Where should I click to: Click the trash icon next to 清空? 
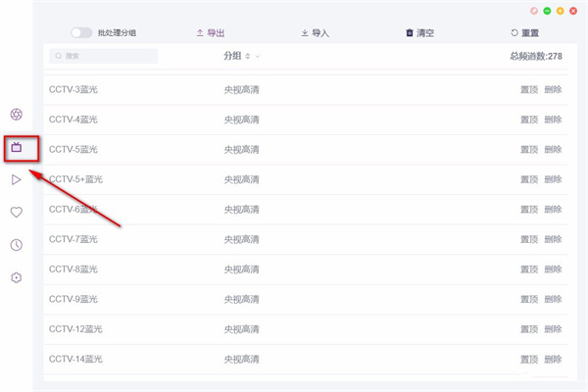pos(410,33)
